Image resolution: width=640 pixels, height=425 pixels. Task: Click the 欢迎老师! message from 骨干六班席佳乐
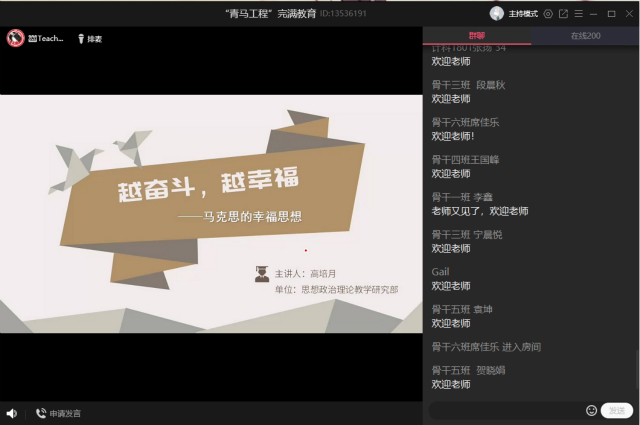coord(453,136)
